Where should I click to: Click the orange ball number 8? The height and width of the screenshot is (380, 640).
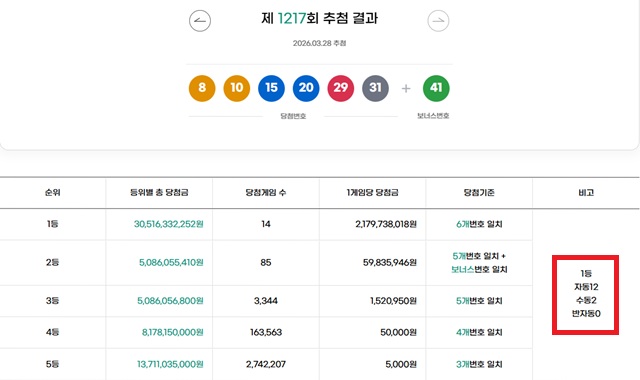[x=202, y=88]
